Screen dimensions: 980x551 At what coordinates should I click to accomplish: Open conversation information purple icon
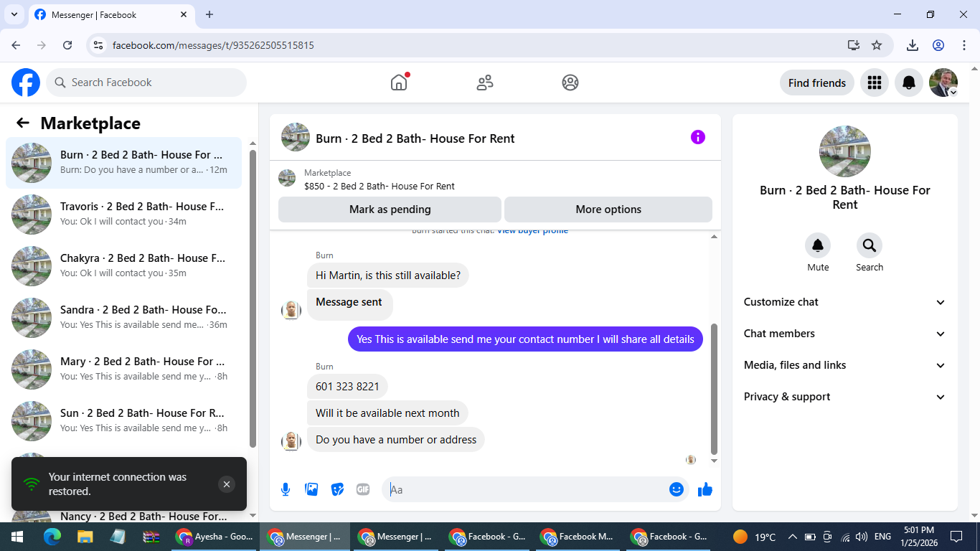(x=698, y=137)
